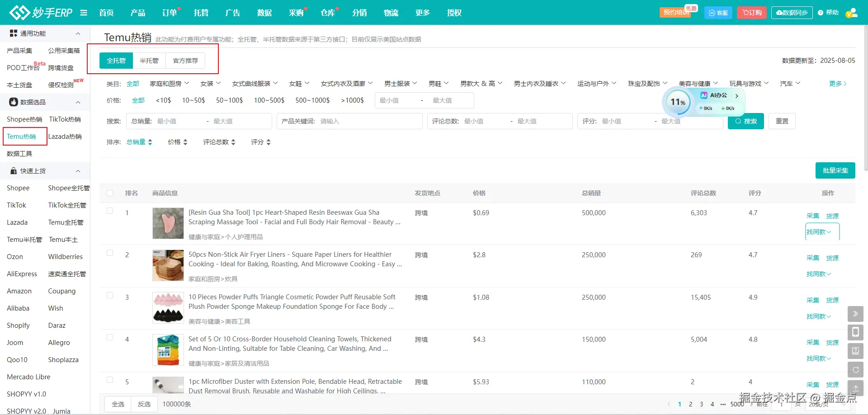Screen dimensions: 868x415
Task: Open the 广告 top menu
Action: pyautogui.click(x=233, y=13)
